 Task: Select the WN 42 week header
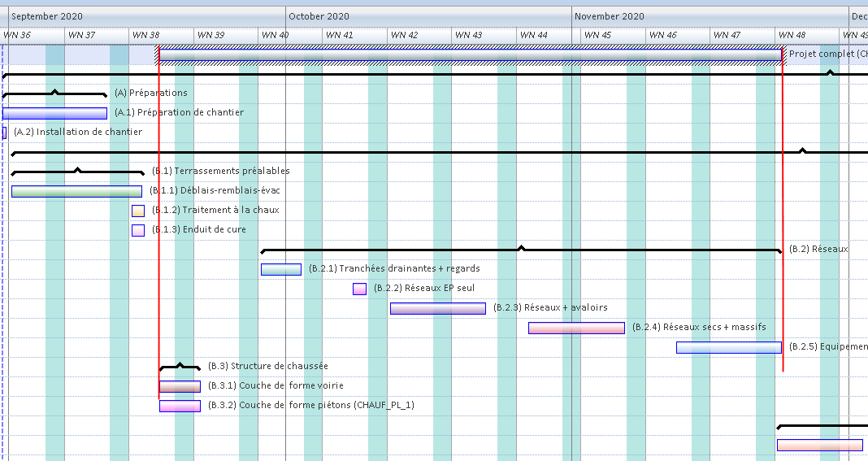403,35
